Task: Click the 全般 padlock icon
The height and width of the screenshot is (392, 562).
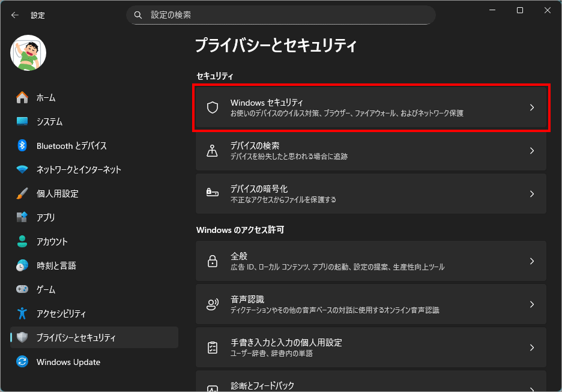Action: click(x=212, y=261)
